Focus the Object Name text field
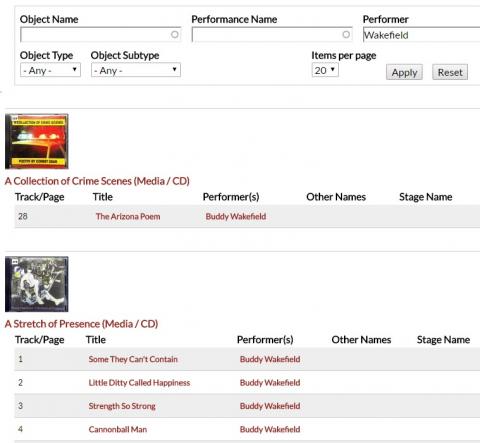480x443 pixels. tap(100, 35)
